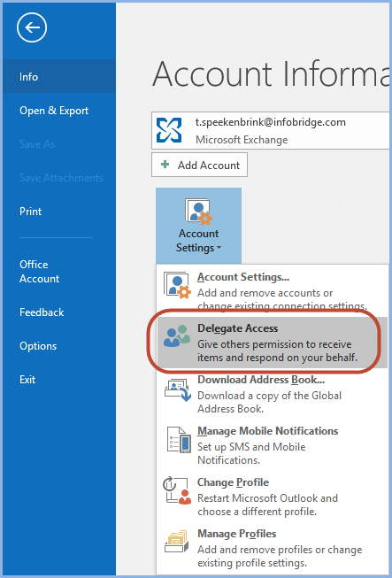Image resolution: width=392 pixels, height=578 pixels.
Task: Click the green plus icon on Add Account
Action: click(165, 165)
